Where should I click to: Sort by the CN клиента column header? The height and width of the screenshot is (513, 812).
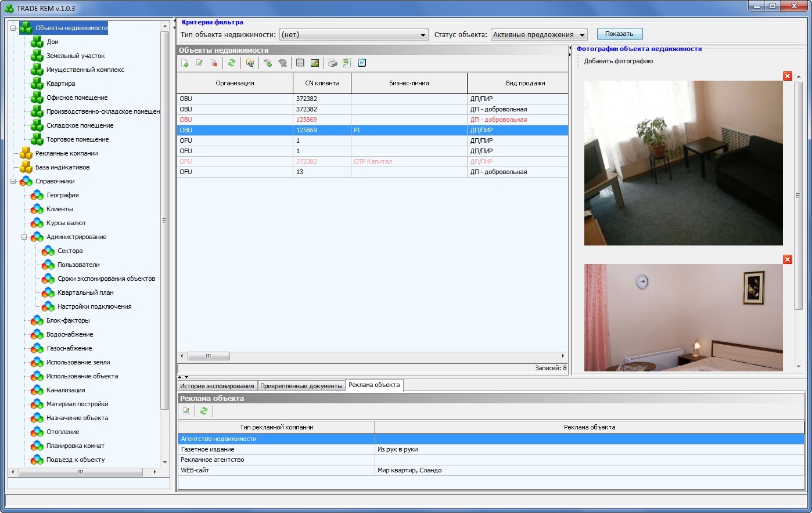(322, 83)
